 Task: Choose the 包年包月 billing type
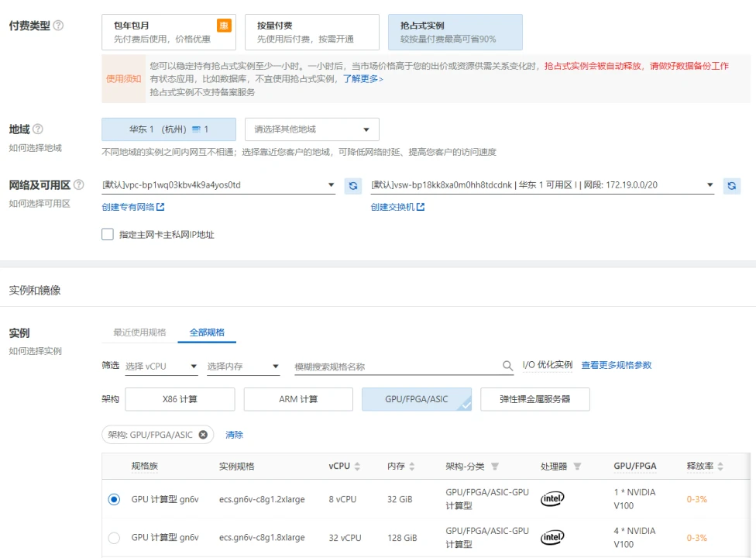tap(169, 33)
